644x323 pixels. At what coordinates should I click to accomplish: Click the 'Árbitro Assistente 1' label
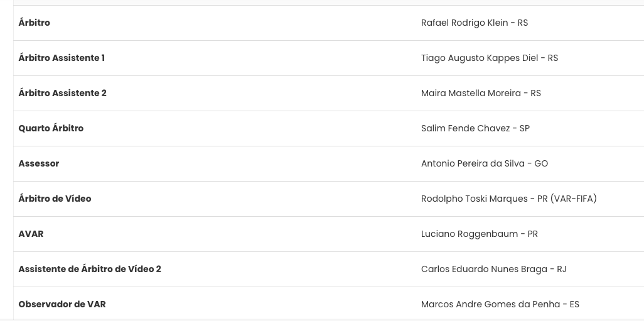62,58
